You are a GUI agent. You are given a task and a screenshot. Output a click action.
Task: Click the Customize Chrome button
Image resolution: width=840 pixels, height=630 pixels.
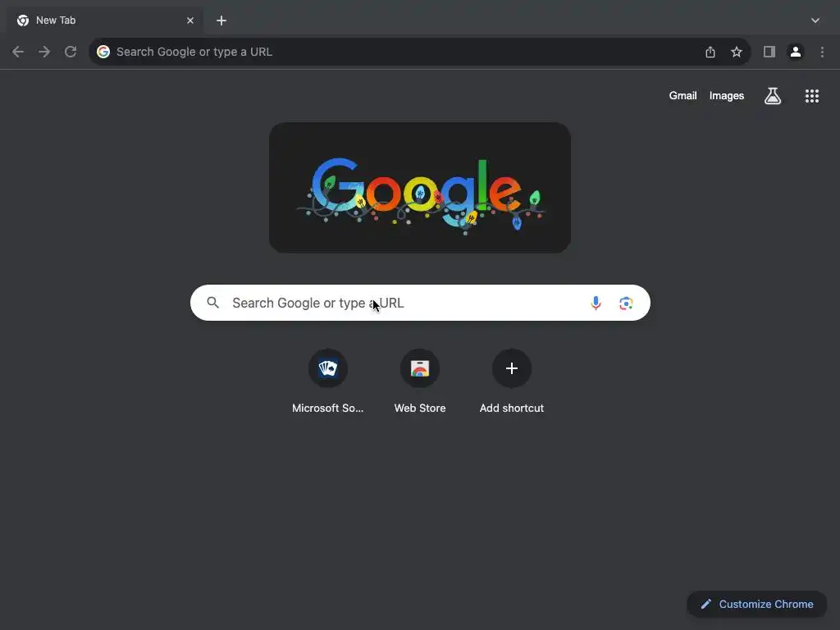coord(757,605)
